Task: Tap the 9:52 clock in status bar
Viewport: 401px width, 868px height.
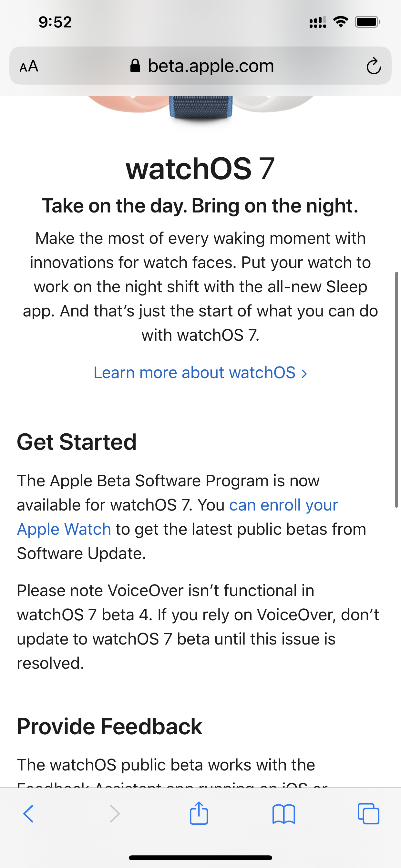Action: pos(55,22)
